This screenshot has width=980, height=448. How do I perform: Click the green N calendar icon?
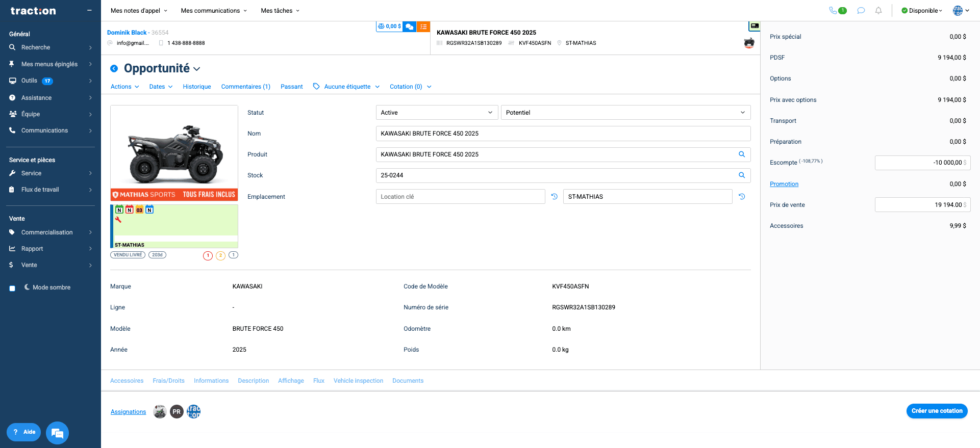119,209
